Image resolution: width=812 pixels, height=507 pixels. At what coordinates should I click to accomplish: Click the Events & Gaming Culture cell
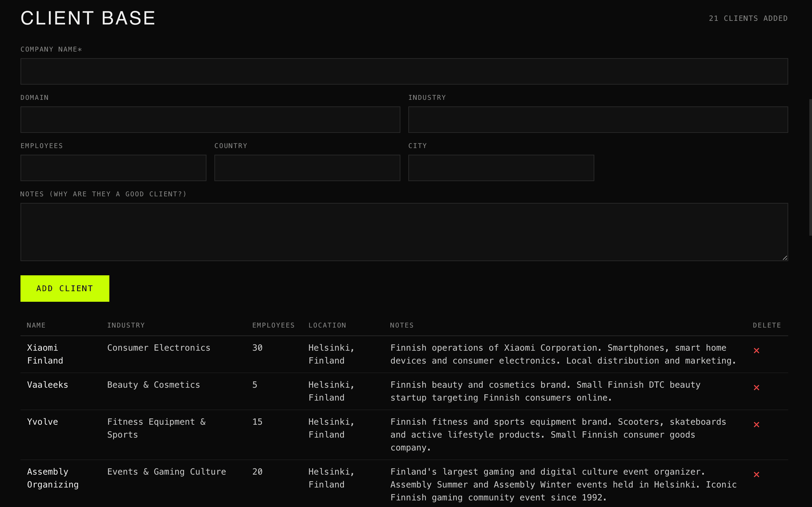tap(166, 472)
